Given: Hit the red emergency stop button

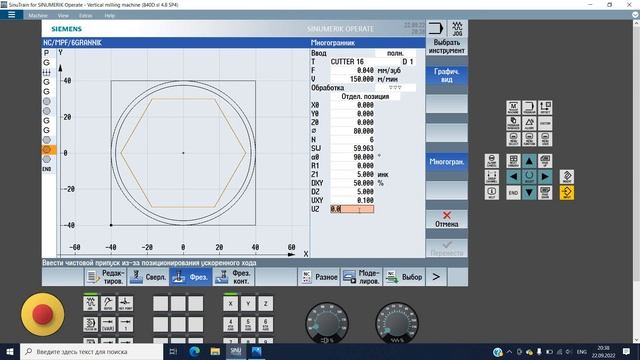Looking at the screenshot, I should tap(42, 314).
